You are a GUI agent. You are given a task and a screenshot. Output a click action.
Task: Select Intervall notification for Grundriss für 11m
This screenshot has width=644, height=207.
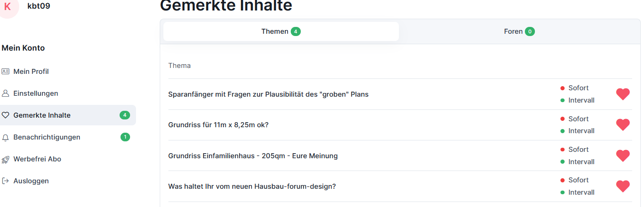pos(581,131)
